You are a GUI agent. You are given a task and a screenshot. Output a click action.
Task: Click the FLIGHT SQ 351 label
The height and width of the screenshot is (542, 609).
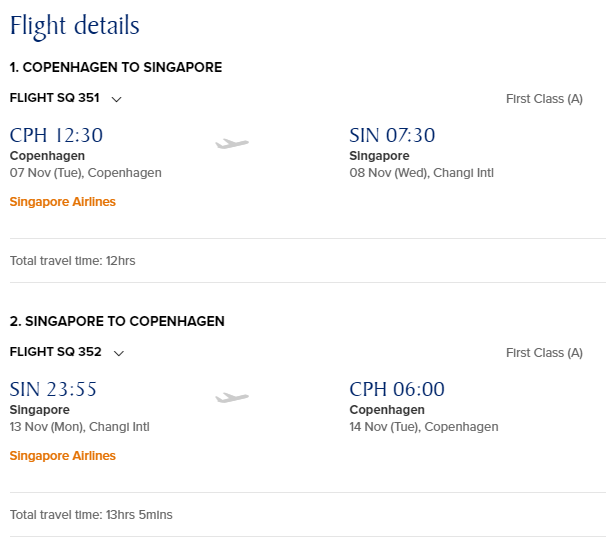pos(55,98)
